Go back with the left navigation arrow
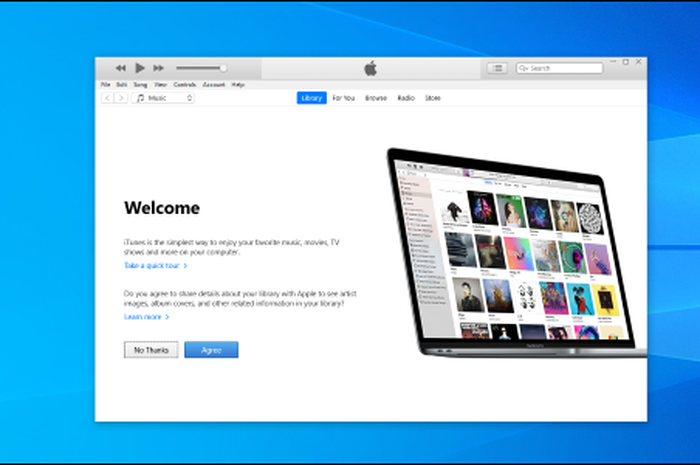Screen dimensions: 700x465 pyautogui.click(x=108, y=98)
